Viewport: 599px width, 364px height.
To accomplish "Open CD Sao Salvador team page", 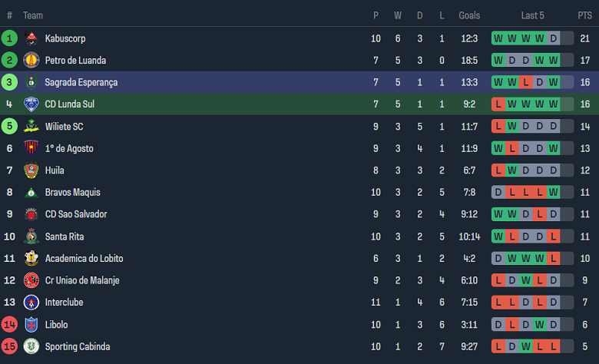I will [75, 214].
